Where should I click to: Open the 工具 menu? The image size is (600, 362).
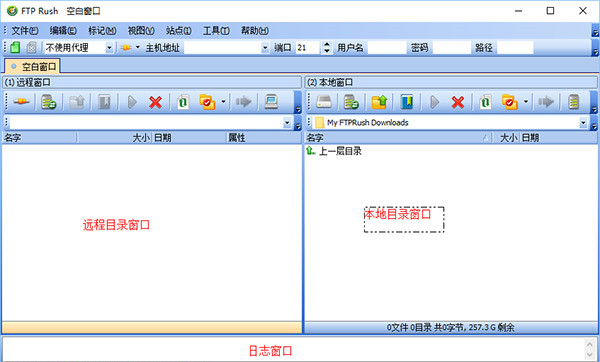[216, 31]
